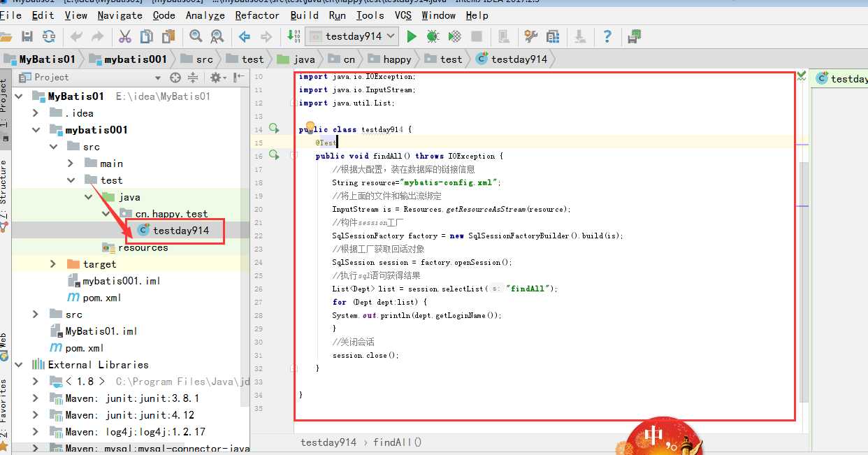
Task: Open Project Structure toolbar icon
Action: (554, 36)
